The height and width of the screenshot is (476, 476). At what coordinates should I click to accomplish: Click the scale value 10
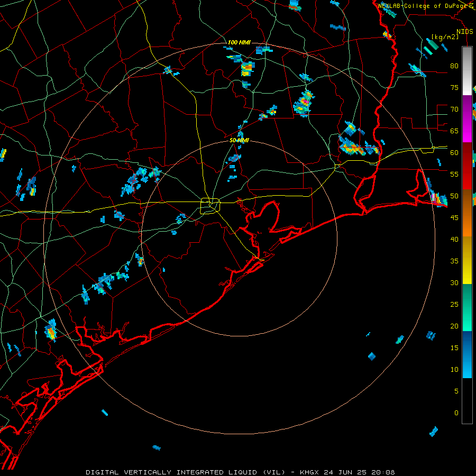[x=454, y=370]
